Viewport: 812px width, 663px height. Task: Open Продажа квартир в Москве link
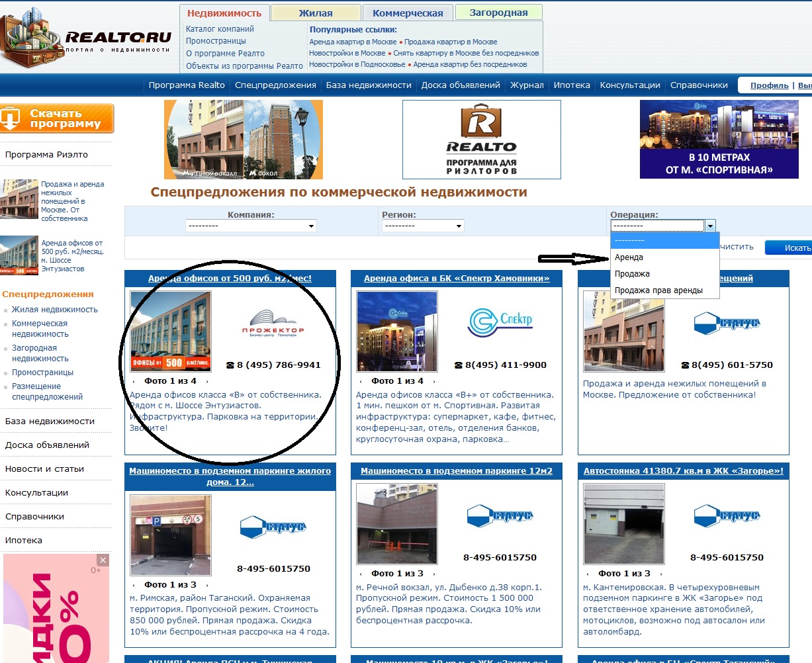pos(451,42)
